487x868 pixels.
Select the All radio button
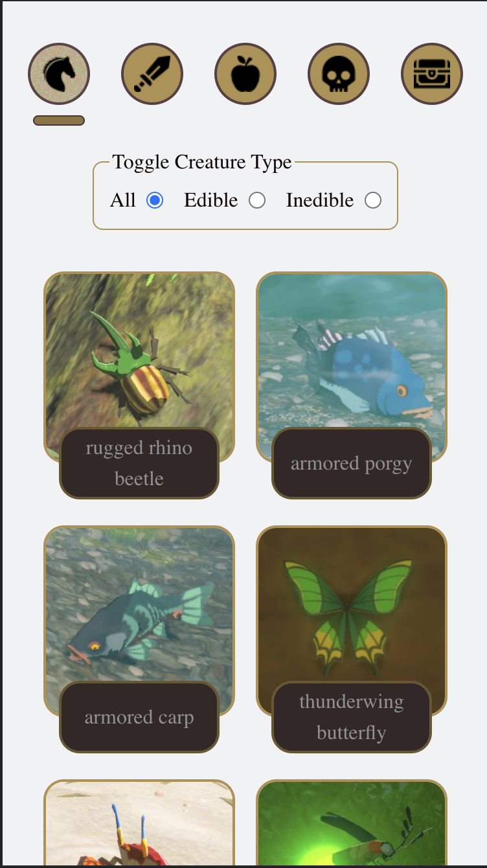pos(155,200)
